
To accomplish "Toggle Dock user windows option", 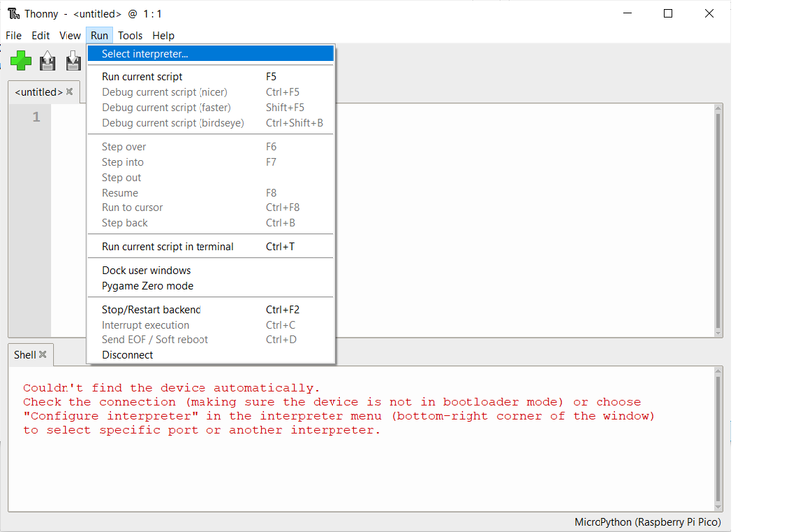I will click(x=211, y=270).
